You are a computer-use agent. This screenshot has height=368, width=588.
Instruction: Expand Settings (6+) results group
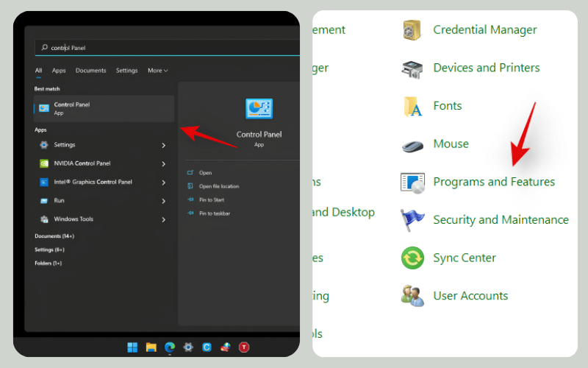point(49,250)
